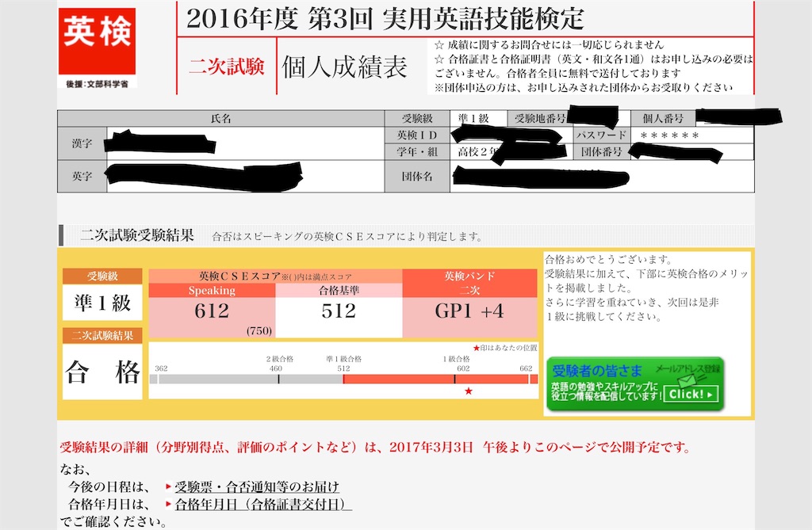Click the red 英検 logo
The image size is (812, 530).
pos(97,41)
